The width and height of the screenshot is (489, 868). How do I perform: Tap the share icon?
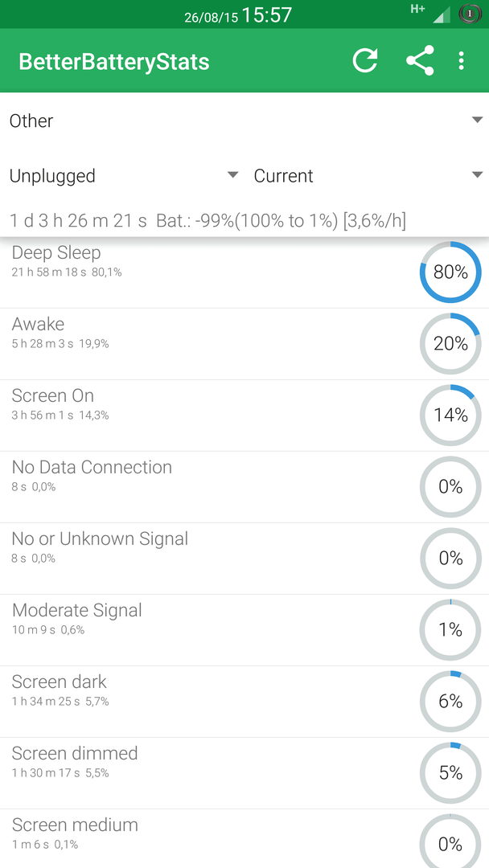coord(420,60)
